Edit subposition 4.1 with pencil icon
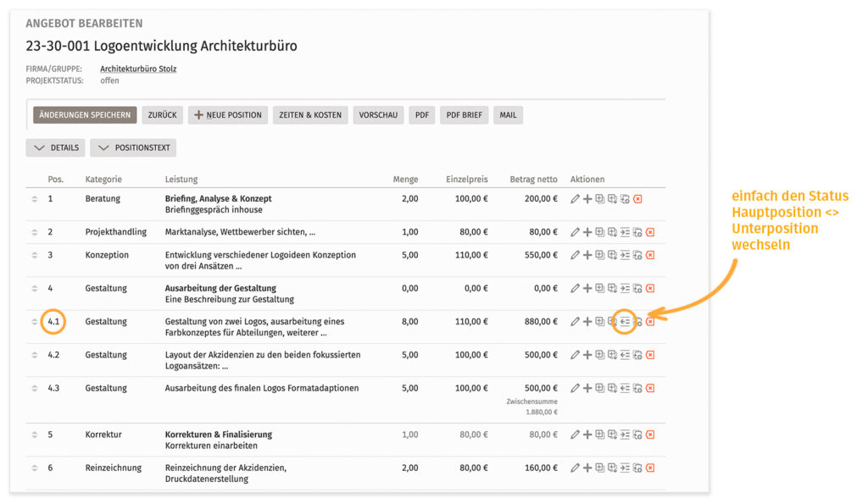This screenshot has height=504, width=868. click(x=575, y=321)
